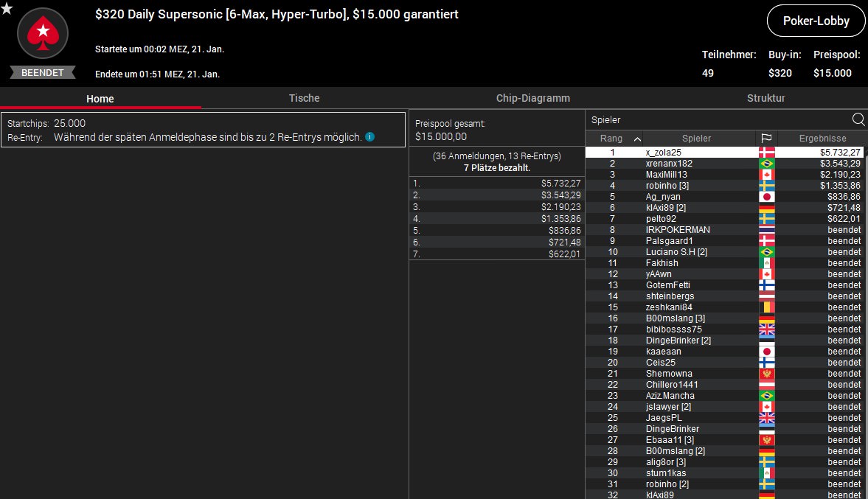Sort by the flag column header

point(766,139)
